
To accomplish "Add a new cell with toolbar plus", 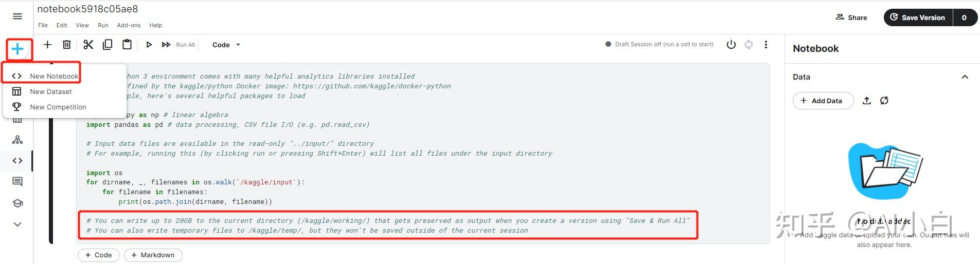I will coord(47,45).
